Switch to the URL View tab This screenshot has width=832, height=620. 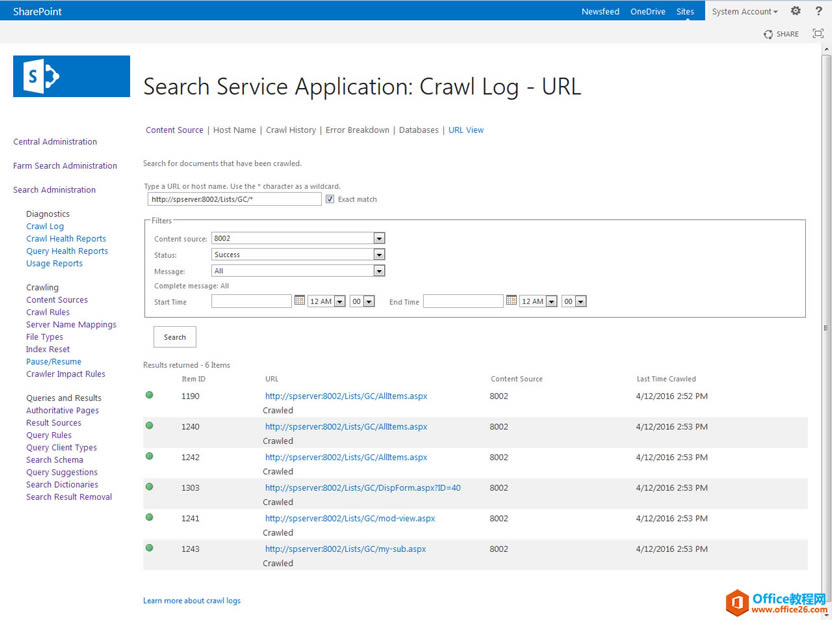click(466, 129)
